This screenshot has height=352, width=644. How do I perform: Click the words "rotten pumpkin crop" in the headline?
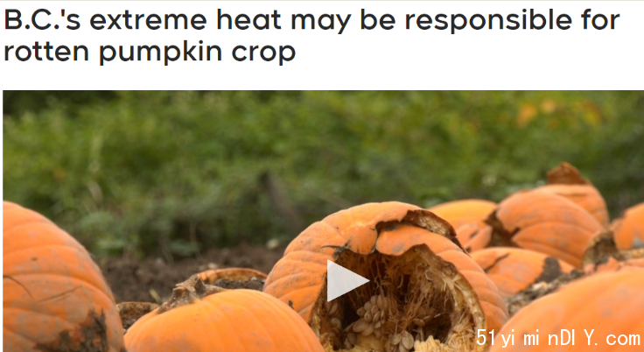(x=150, y=52)
